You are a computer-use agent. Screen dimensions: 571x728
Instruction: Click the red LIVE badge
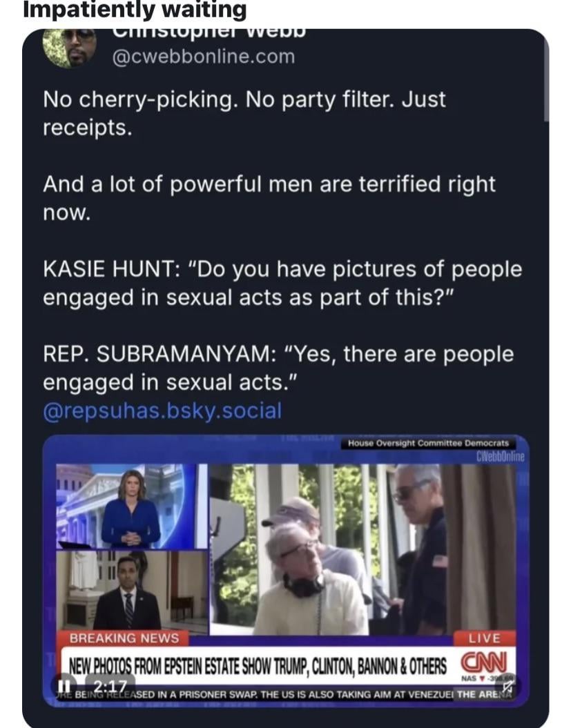point(484,638)
